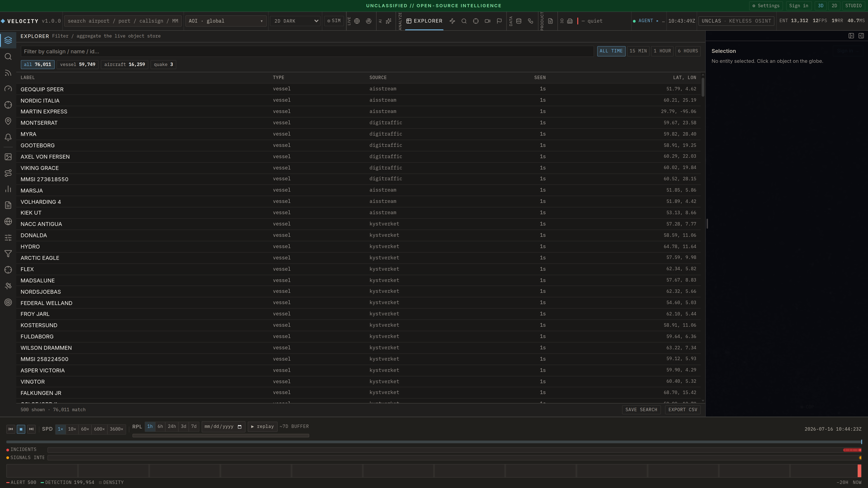The height and width of the screenshot is (488, 868).
Task: Set replay window to 7d
Action: click(x=194, y=427)
